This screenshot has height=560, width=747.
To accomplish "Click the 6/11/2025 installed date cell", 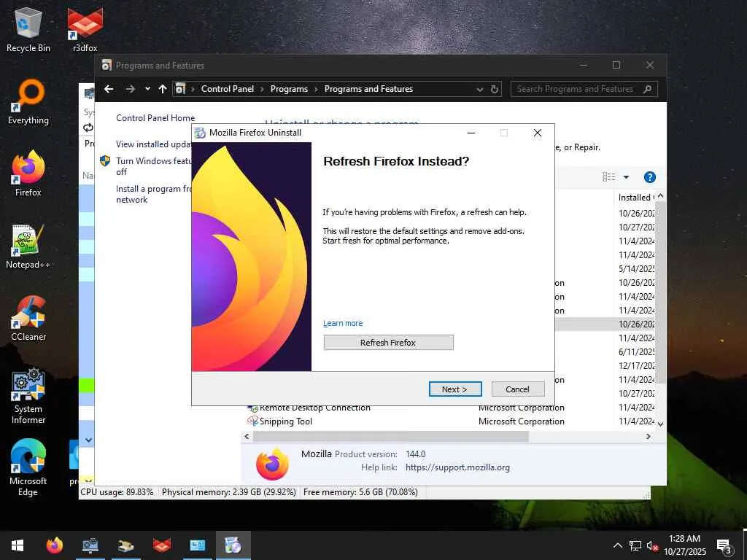I will [636, 352].
